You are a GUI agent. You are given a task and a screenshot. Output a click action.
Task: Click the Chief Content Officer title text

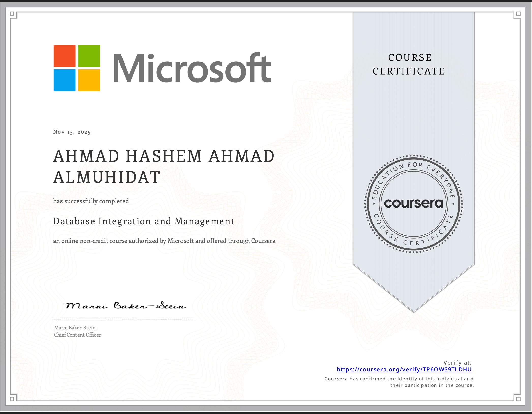tap(78, 335)
